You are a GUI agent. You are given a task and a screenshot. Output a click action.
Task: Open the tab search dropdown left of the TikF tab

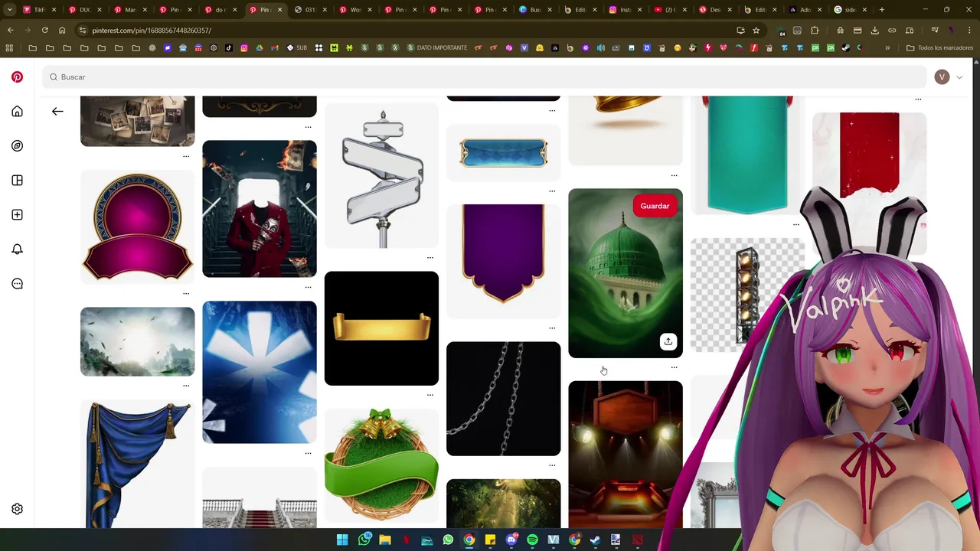click(10, 10)
